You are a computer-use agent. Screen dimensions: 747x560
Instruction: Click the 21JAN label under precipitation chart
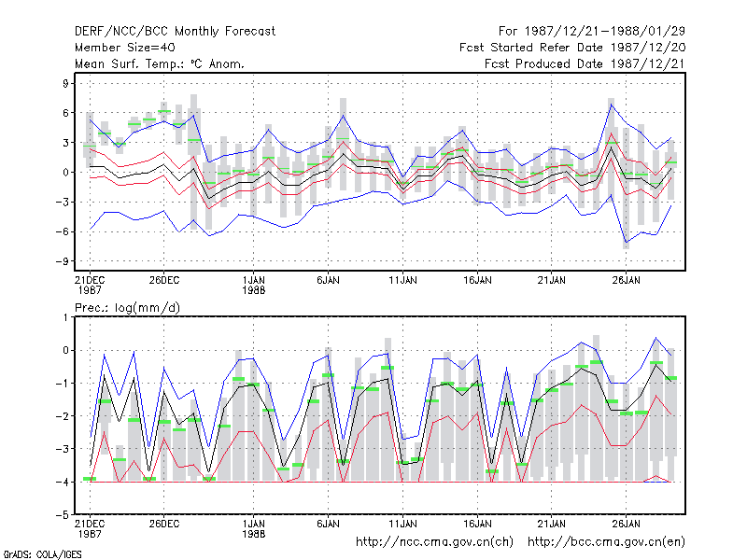click(551, 524)
